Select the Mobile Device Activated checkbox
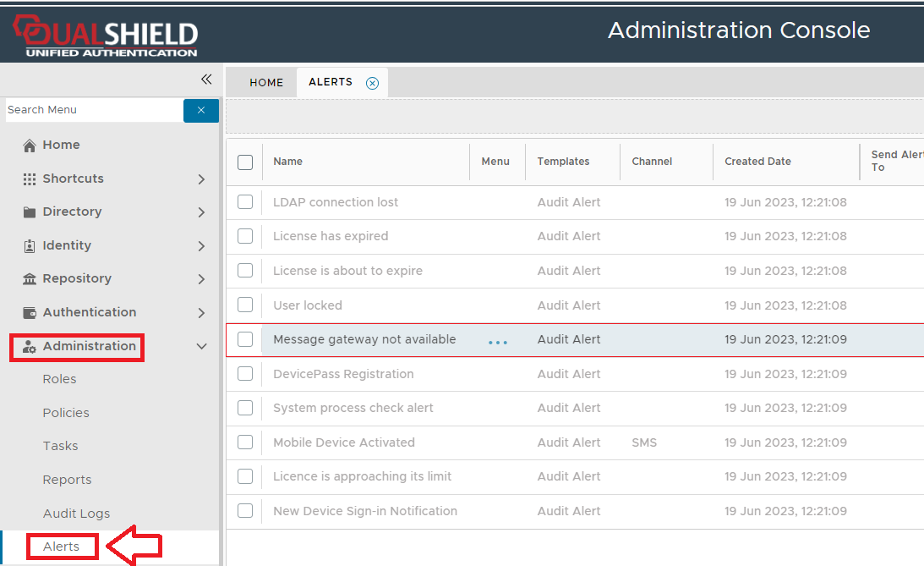 point(245,442)
